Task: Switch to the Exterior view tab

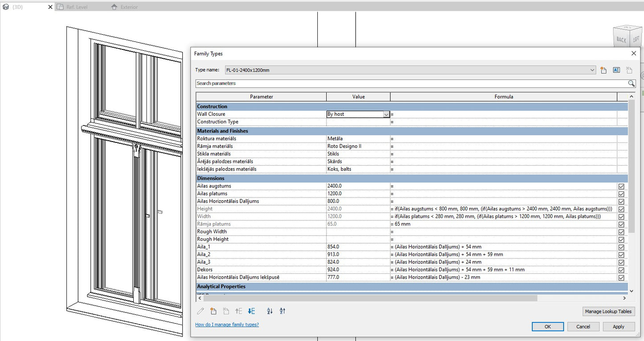Action: pos(129,7)
